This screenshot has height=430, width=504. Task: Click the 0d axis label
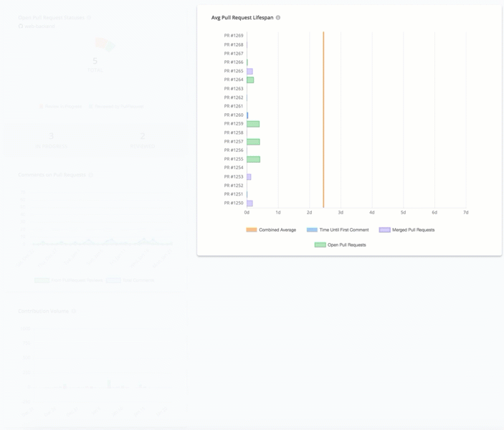click(x=247, y=212)
